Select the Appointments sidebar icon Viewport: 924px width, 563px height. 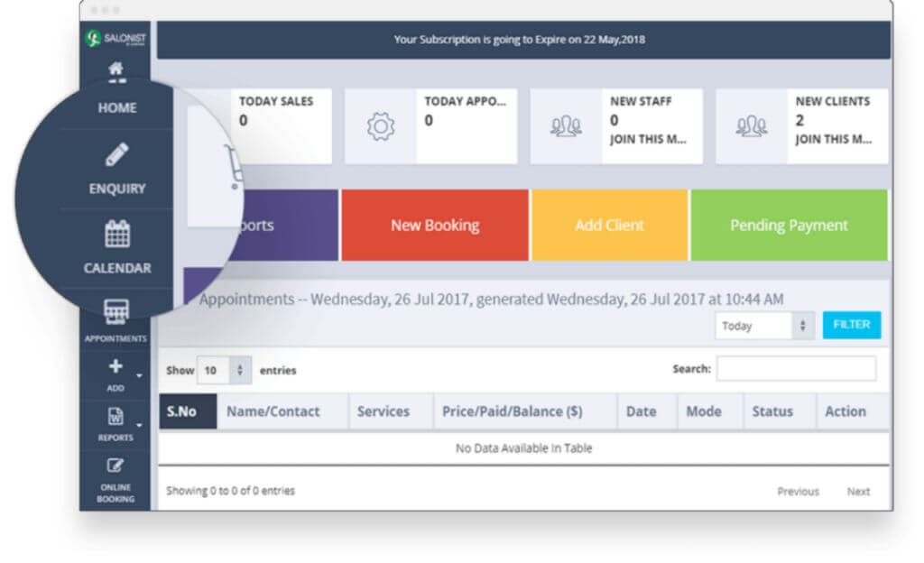(x=115, y=313)
